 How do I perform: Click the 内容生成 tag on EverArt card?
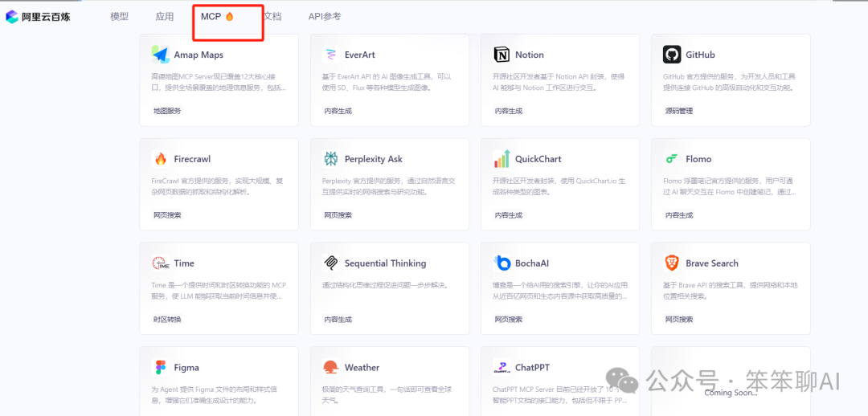click(x=338, y=111)
